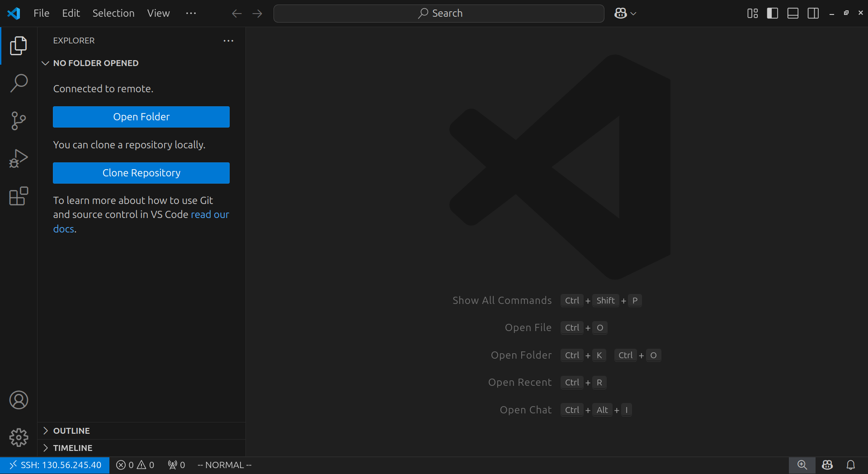This screenshot has width=868, height=474.
Task: Open the Search view in activity bar
Action: [x=19, y=83]
